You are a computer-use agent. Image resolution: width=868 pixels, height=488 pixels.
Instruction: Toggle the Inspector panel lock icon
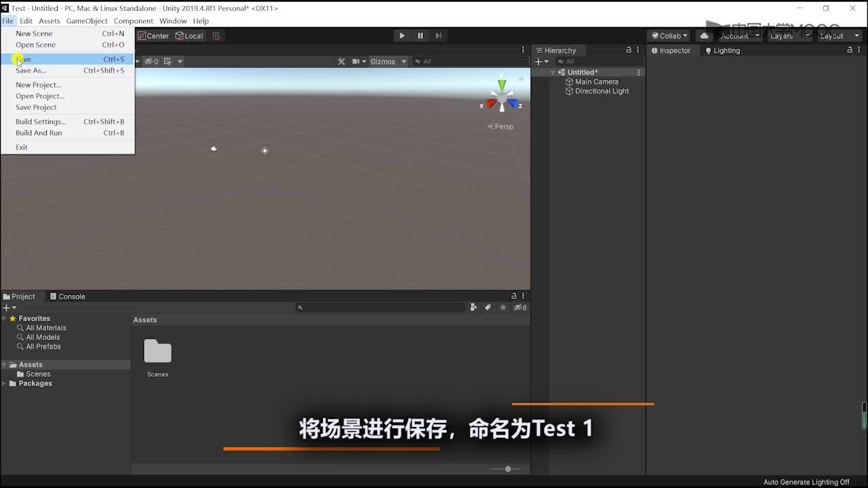(x=850, y=50)
